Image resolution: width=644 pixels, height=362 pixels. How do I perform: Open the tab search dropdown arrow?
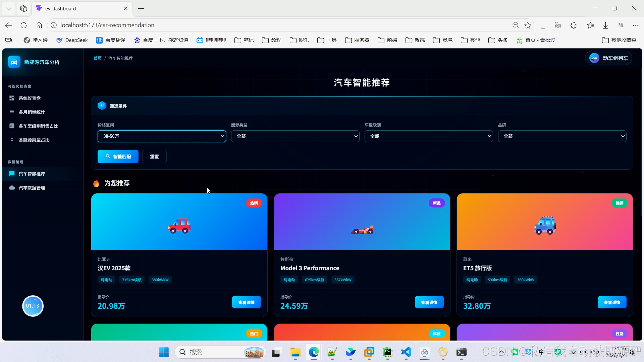click(8, 9)
